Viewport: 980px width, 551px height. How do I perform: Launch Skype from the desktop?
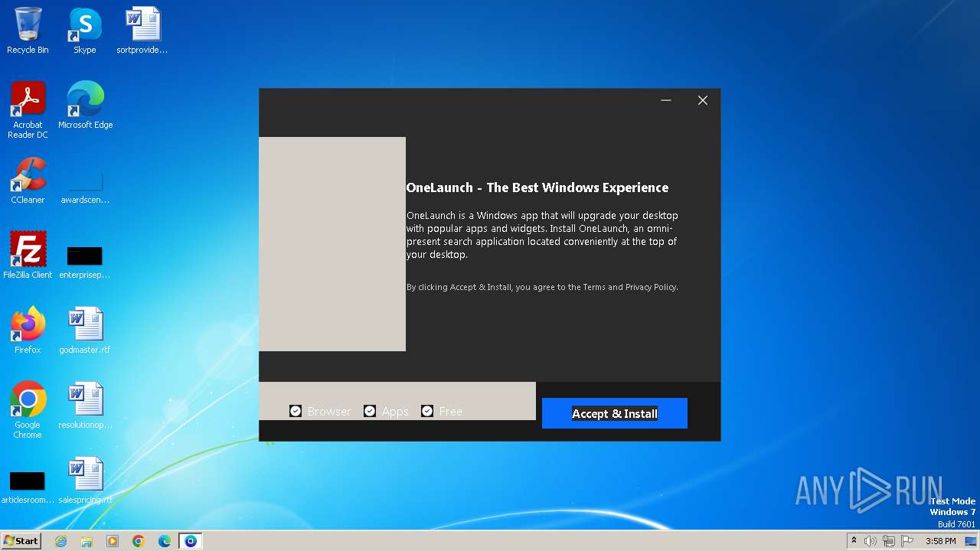click(85, 31)
